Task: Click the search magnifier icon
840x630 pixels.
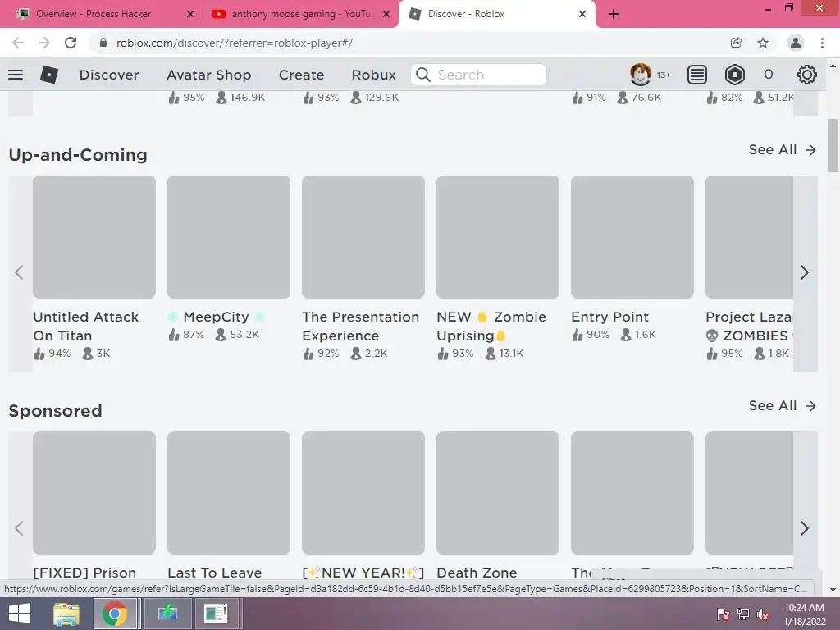Action: tap(423, 75)
